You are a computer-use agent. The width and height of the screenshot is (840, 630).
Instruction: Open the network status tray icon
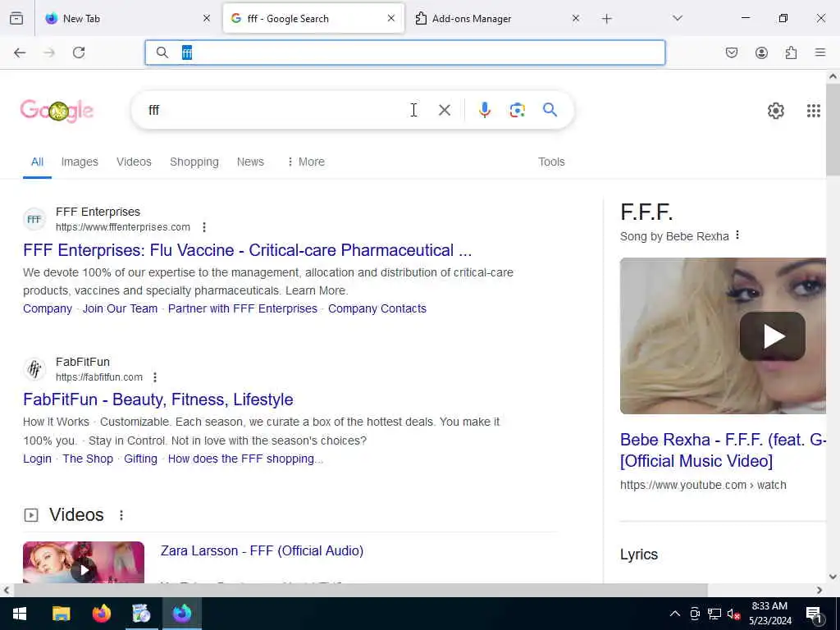(x=714, y=614)
